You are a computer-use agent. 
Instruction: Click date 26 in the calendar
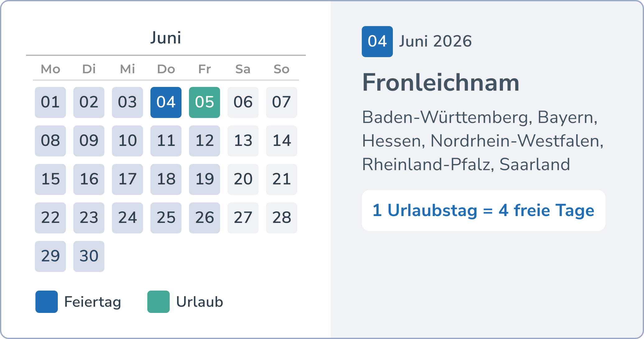[205, 218]
